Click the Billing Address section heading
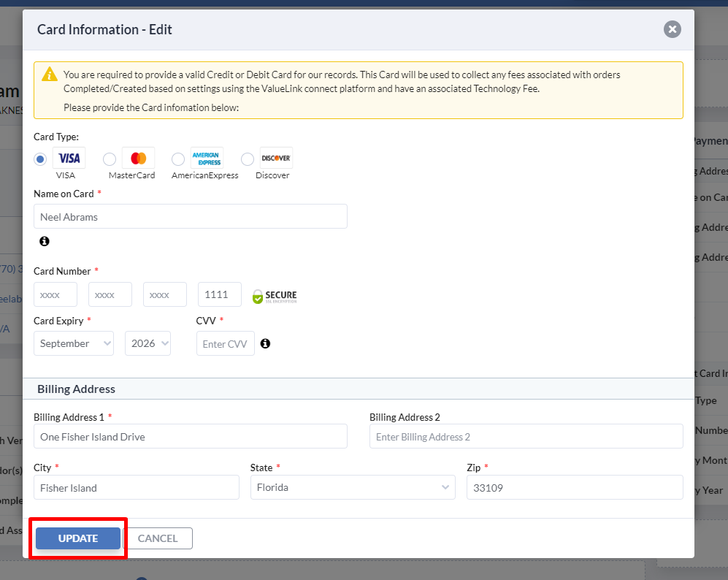728x580 pixels. pos(76,389)
